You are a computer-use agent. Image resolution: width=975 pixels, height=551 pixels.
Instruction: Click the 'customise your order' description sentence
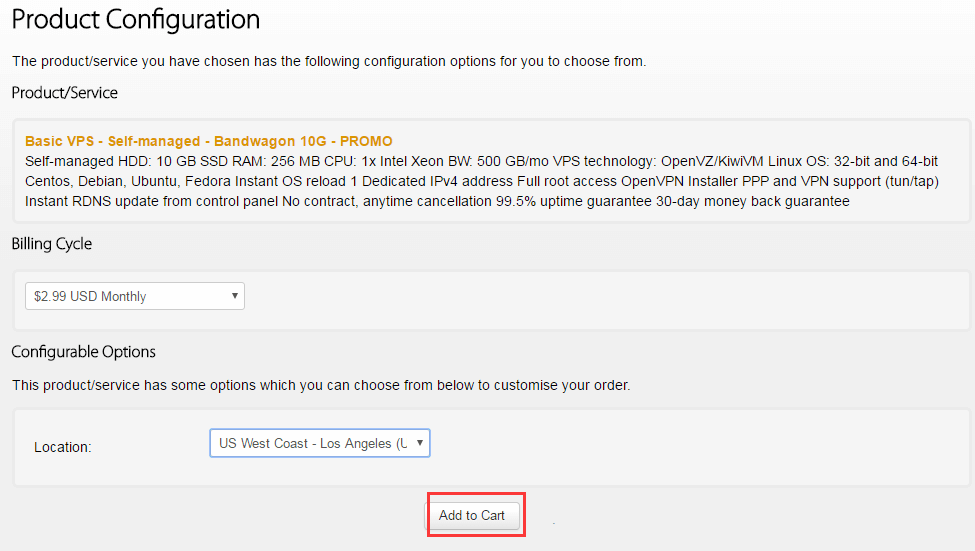click(x=320, y=385)
